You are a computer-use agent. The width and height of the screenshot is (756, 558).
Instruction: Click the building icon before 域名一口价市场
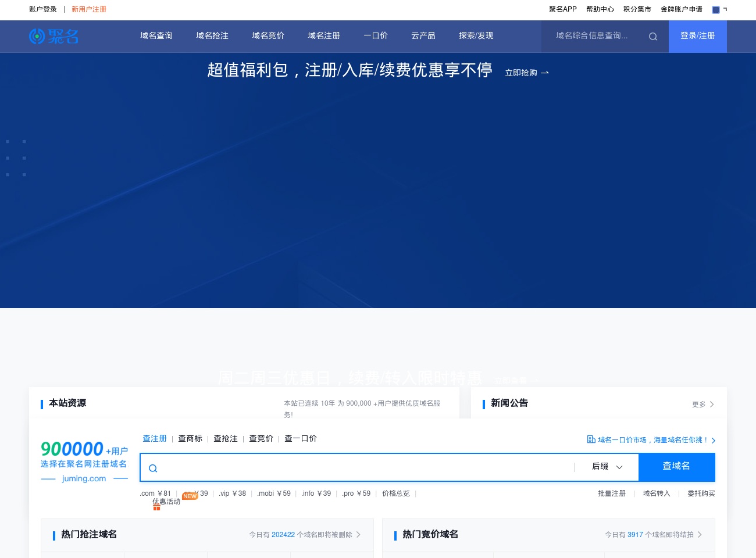pyautogui.click(x=591, y=439)
